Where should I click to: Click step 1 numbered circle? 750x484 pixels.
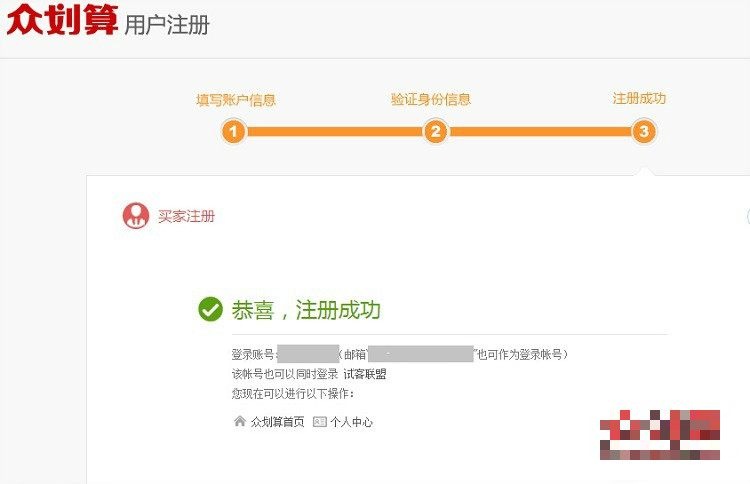[233, 131]
